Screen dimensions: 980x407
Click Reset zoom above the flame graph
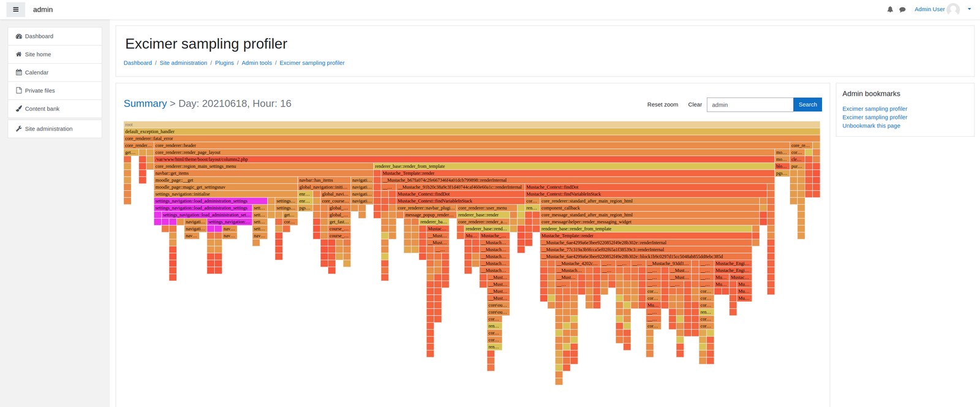[663, 105]
